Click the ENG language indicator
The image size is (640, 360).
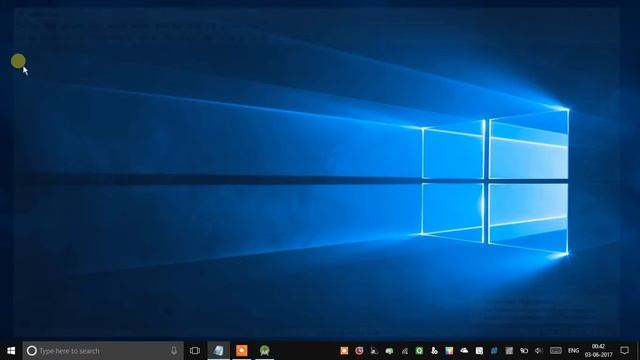(x=573, y=351)
